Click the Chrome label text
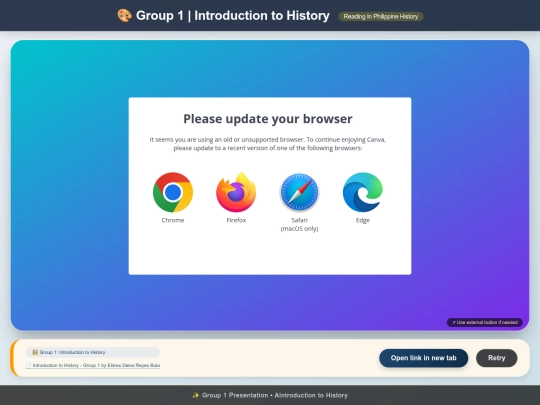 173,220
